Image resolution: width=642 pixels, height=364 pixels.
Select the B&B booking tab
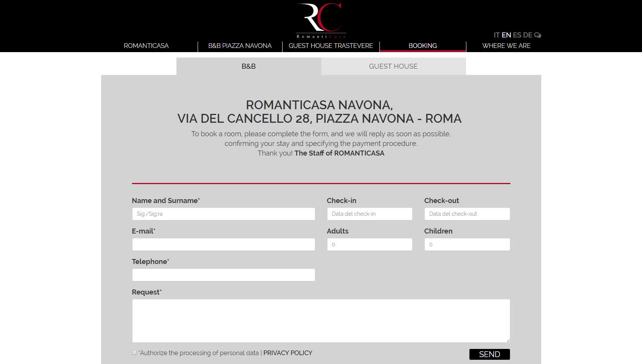click(x=249, y=66)
